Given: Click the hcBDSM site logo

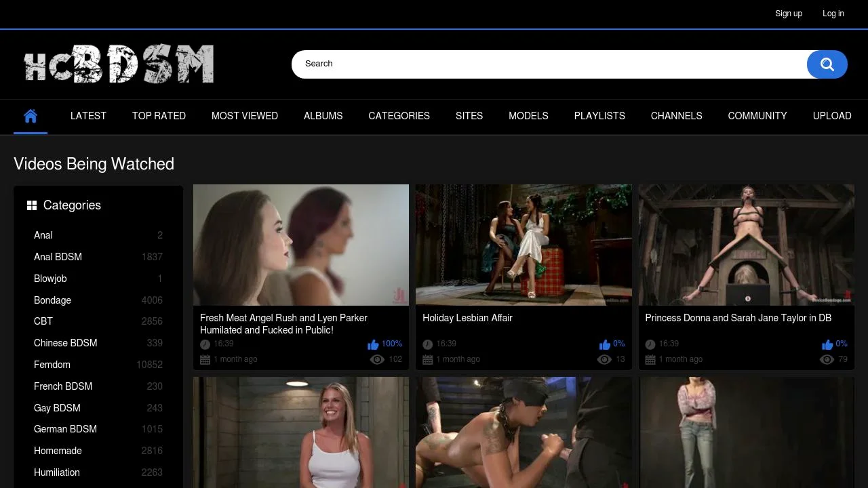Looking at the screenshot, I should (119, 63).
